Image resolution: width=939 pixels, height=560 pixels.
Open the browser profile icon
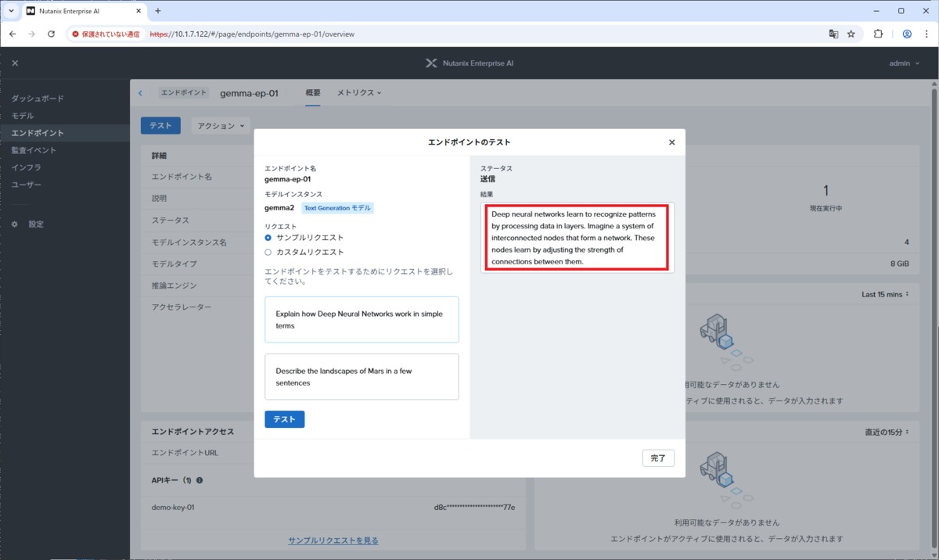point(907,34)
